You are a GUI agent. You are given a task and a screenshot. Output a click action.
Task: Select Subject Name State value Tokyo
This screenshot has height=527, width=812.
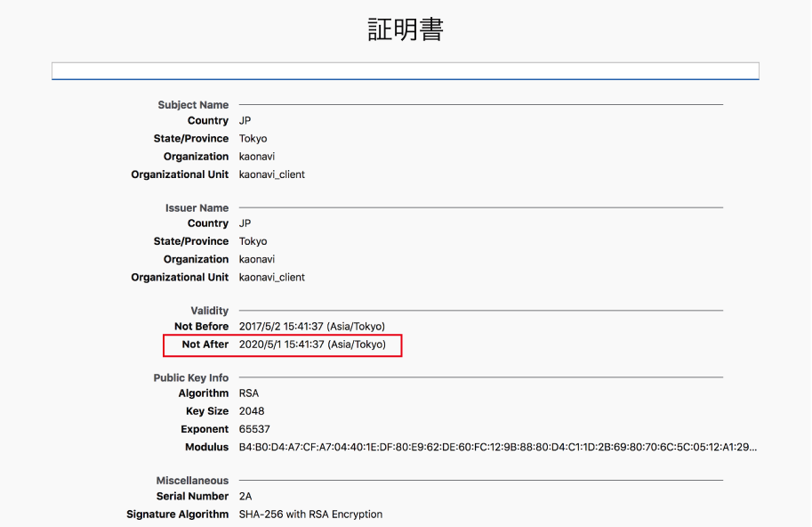tap(253, 139)
